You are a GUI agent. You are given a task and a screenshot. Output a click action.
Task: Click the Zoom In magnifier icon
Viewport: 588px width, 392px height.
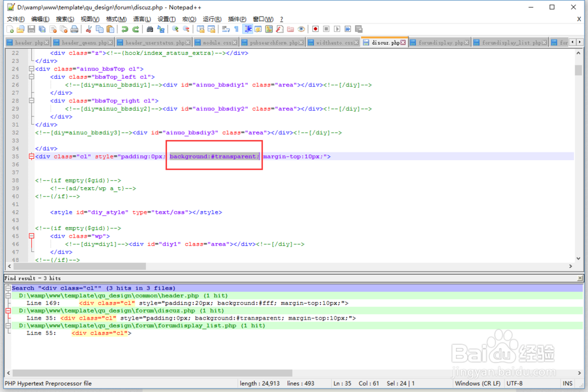(175, 29)
